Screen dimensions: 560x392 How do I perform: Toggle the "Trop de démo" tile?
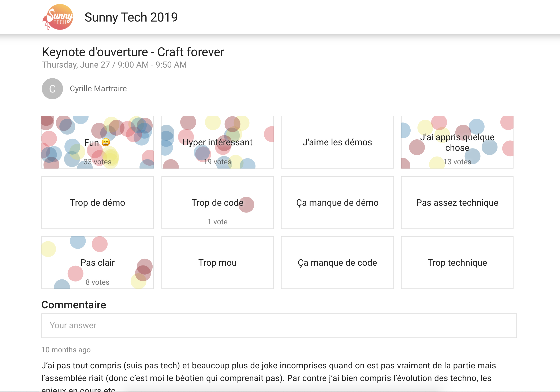tap(97, 203)
